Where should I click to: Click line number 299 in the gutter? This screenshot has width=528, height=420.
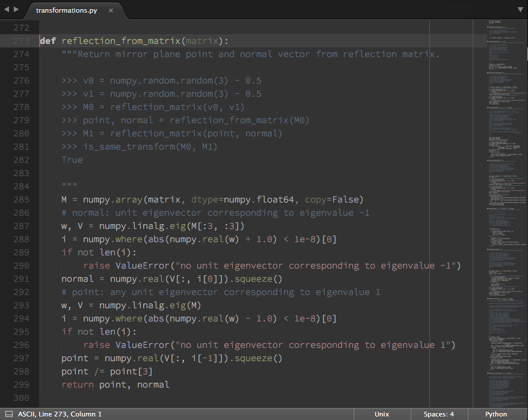(x=21, y=385)
